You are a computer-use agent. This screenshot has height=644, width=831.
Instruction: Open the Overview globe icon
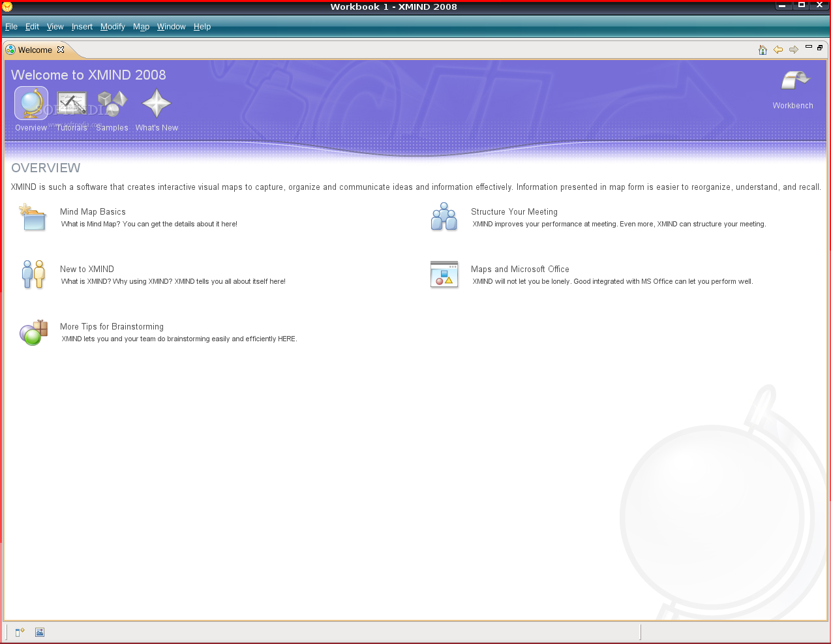click(x=31, y=103)
